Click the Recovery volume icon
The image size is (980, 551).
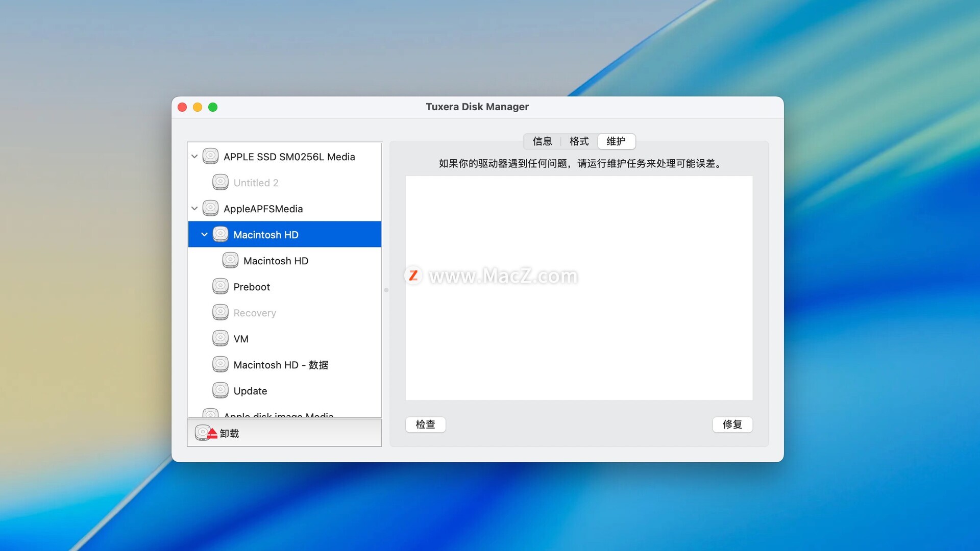[220, 312]
